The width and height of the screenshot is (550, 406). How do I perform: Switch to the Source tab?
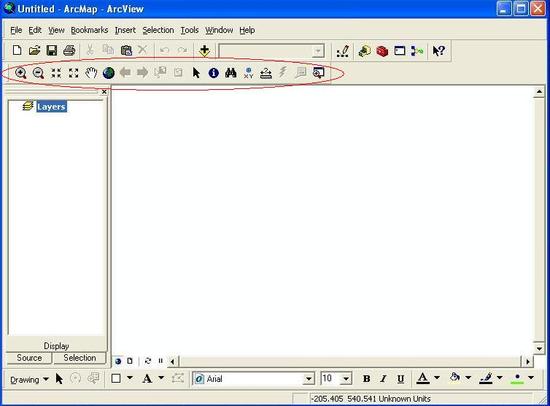click(x=29, y=358)
